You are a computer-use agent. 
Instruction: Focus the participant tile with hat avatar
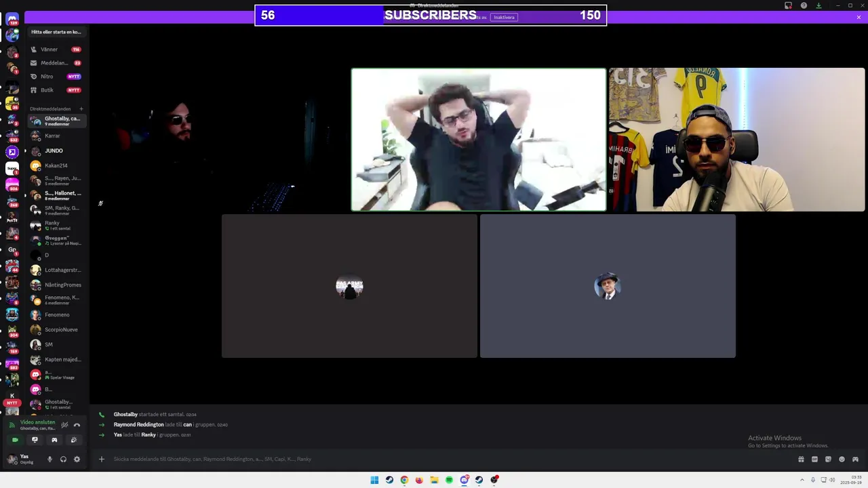pos(608,286)
